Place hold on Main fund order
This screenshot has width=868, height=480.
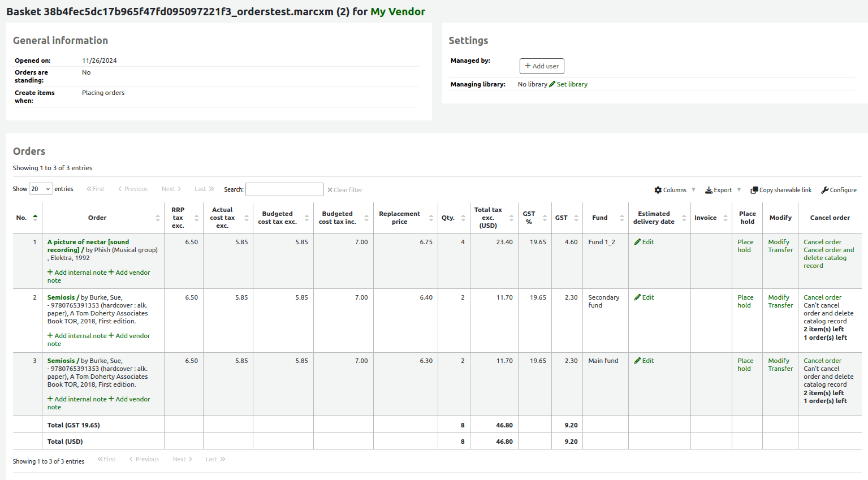[745, 365]
